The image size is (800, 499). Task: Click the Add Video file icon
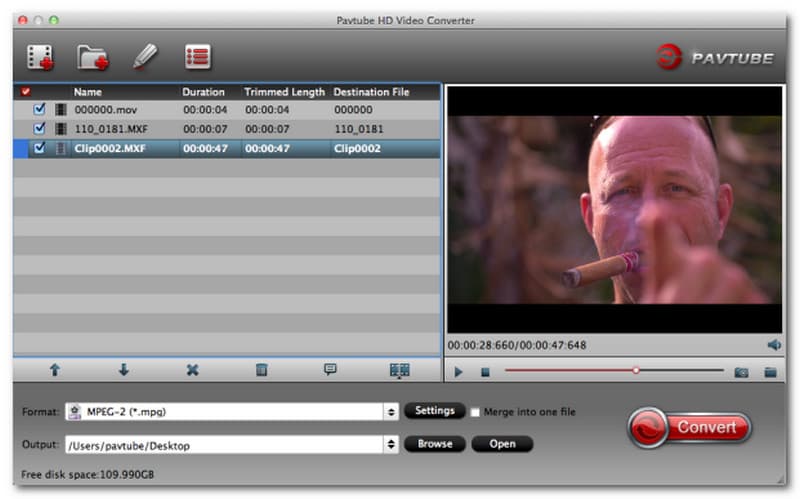pyautogui.click(x=40, y=57)
